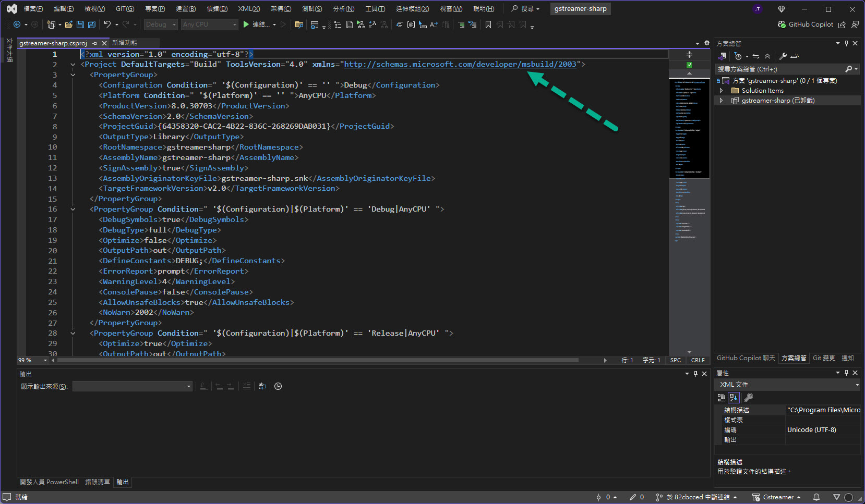The image size is (865, 504).
Task: Click the notifications bell in status bar
Action: 816,497
